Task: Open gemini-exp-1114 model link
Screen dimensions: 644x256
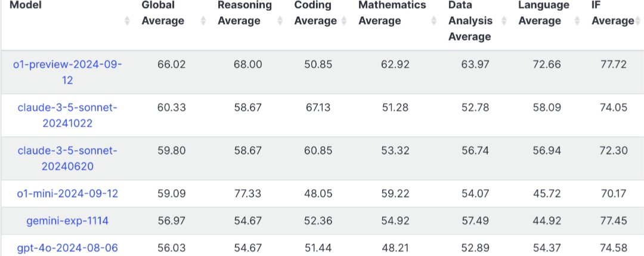Action: (x=67, y=221)
